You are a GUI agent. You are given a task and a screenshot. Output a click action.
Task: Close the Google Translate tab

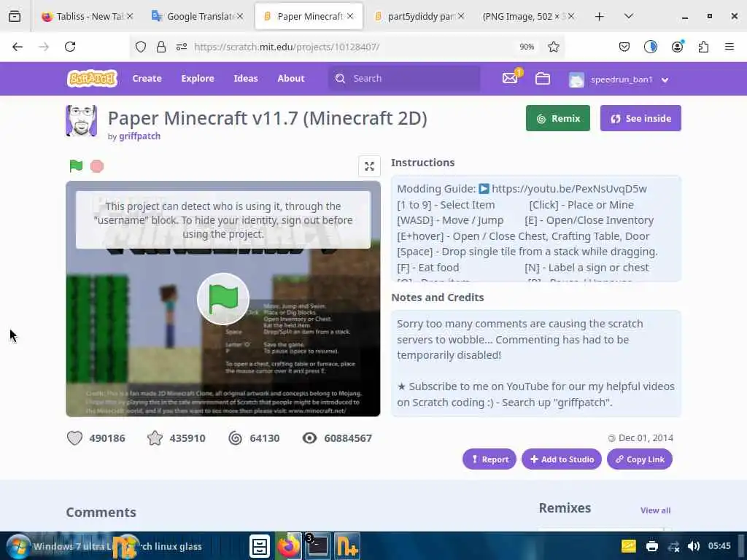click(x=240, y=17)
